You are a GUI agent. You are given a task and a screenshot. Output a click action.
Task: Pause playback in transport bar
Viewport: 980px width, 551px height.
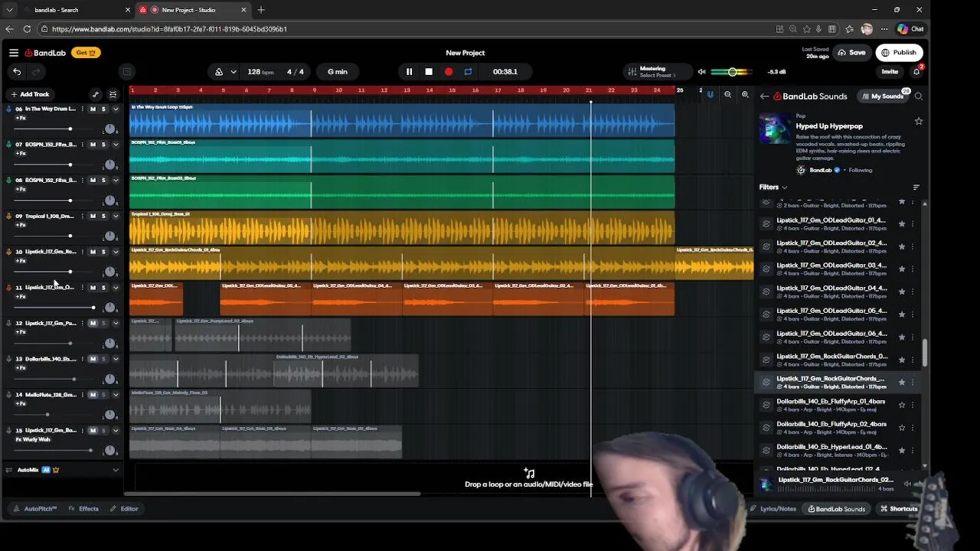pos(409,72)
